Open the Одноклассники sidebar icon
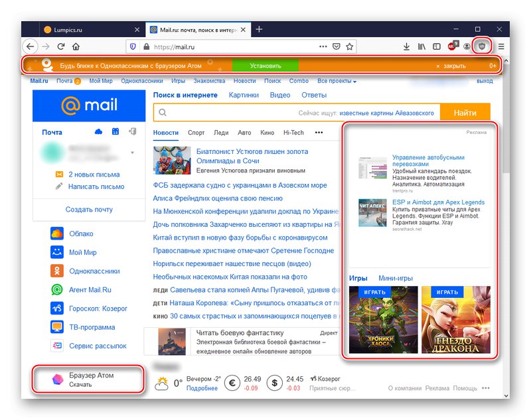 [x=57, y=271]
